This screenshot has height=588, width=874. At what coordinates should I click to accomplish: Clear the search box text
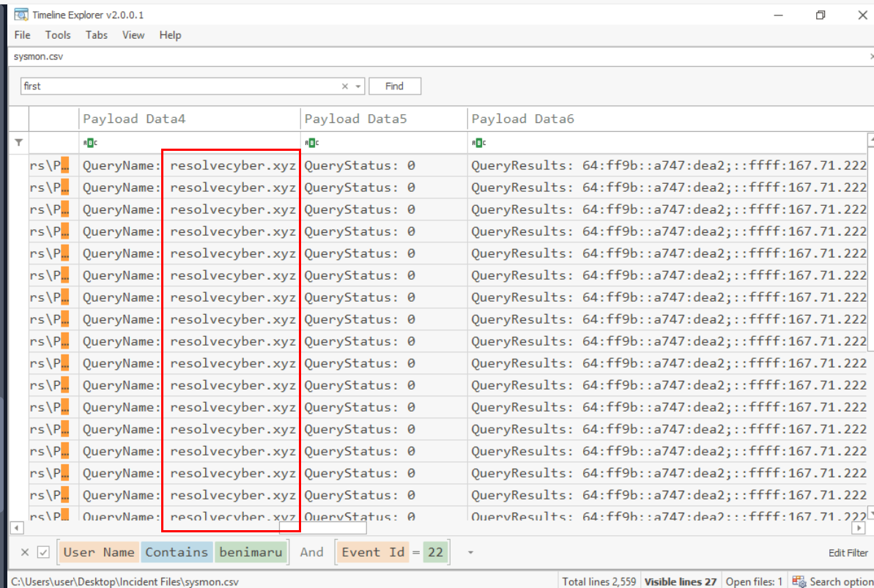click(345, 86)
